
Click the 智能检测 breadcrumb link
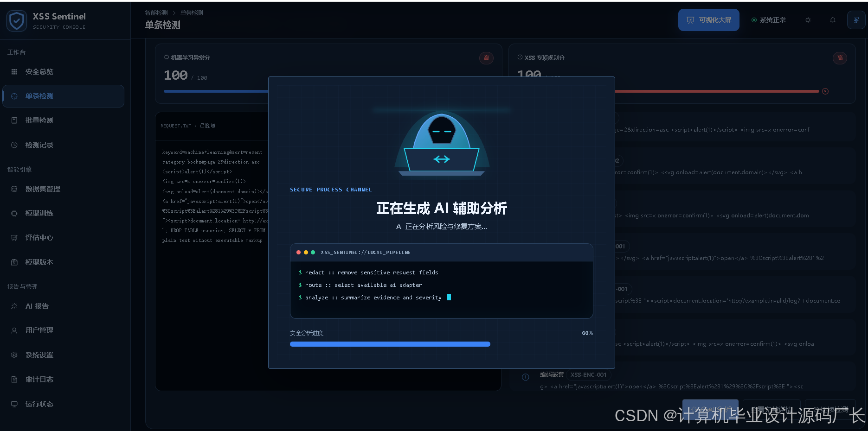click(156, 13)
